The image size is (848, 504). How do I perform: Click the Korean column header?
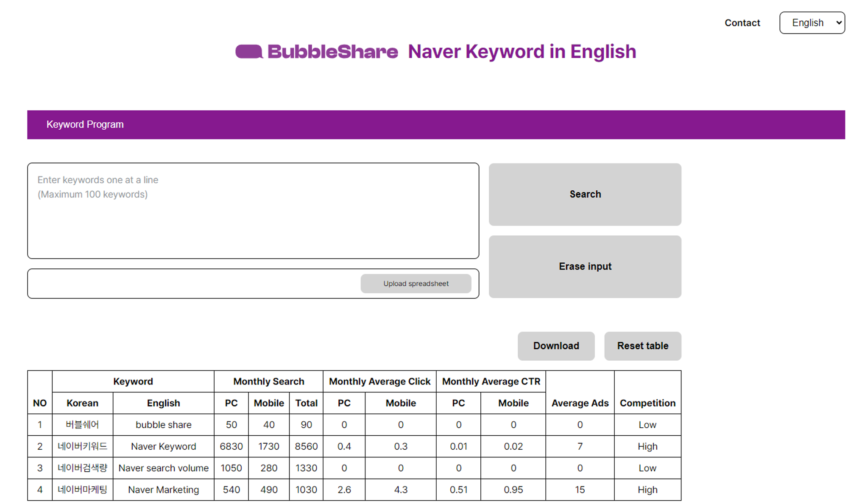pos(82,403)
